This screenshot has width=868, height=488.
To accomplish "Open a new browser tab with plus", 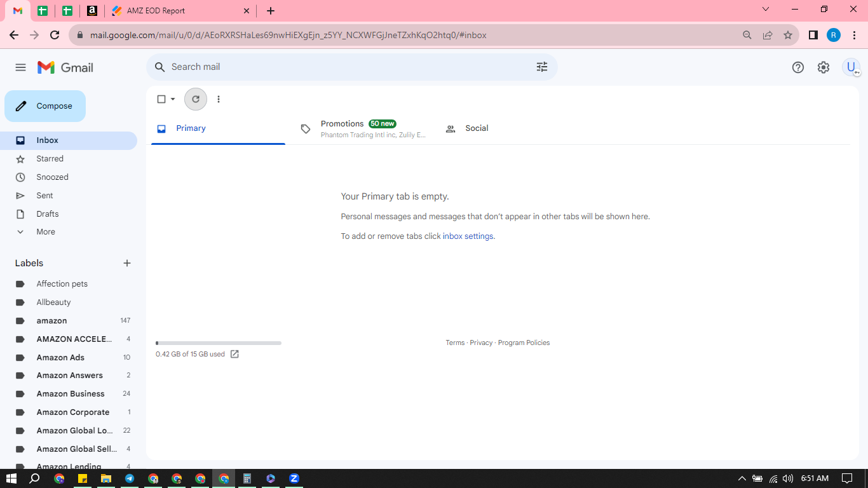I will [x=271, y=11].
